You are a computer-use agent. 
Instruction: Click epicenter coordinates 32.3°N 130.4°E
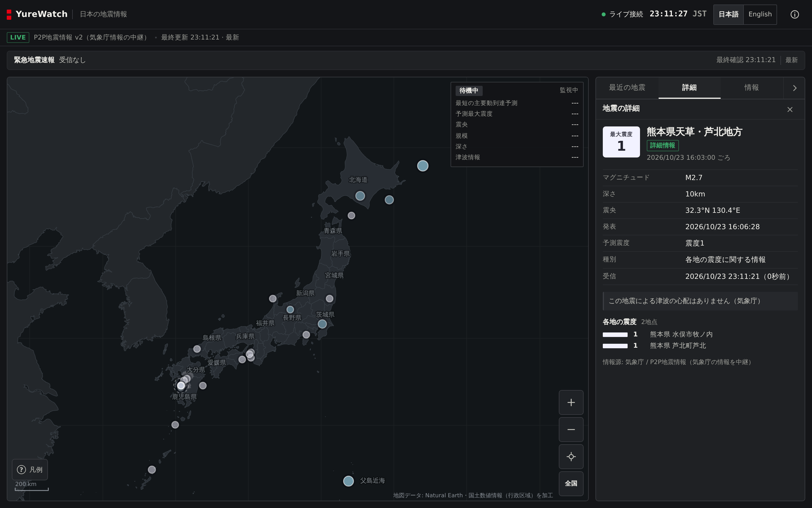point(712,210)
